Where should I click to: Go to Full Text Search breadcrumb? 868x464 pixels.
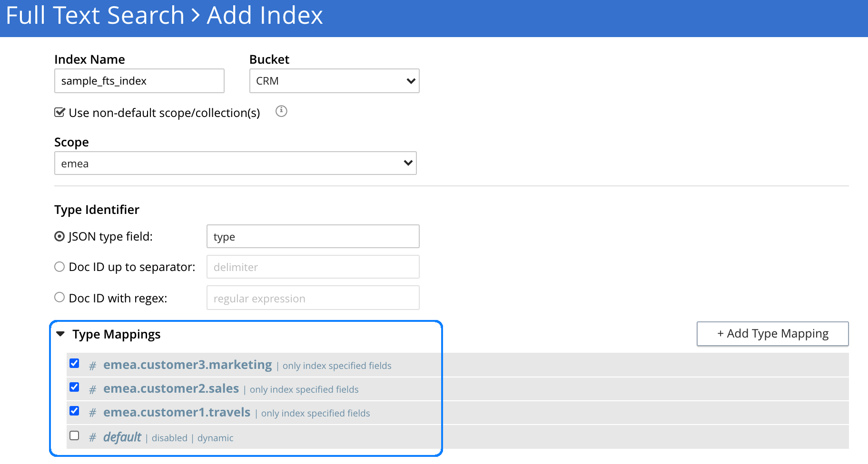pos(95,16)
